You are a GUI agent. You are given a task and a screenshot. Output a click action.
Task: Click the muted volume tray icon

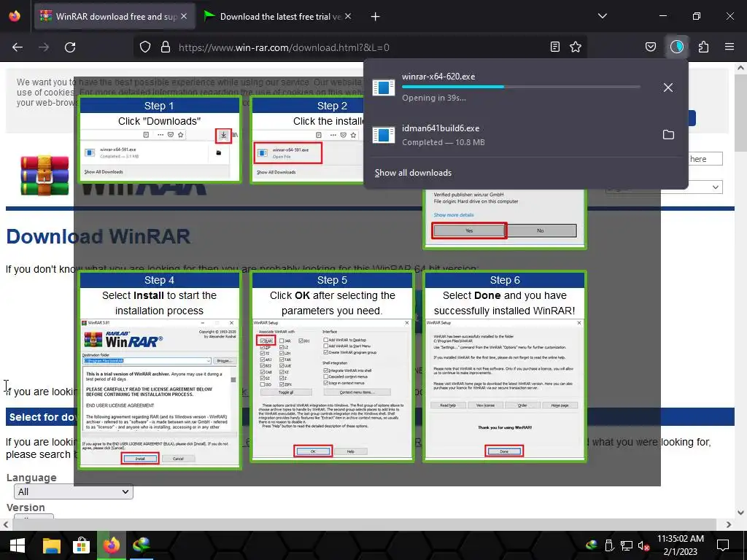coord(643,545)
